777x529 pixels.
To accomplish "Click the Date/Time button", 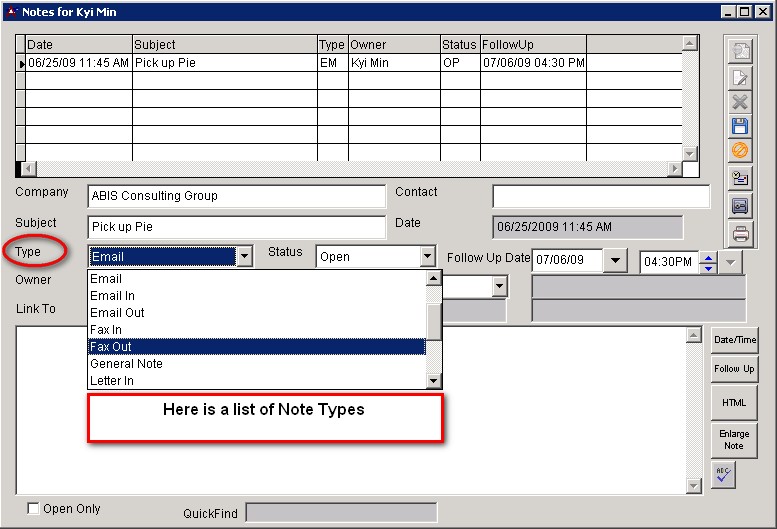I will click(x=734, y=340).
